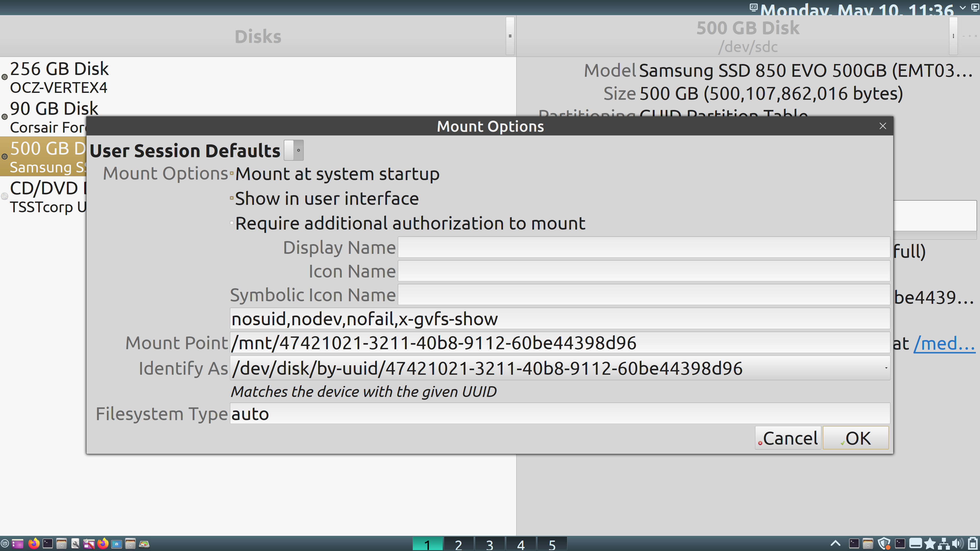Open the removable drives tray icon

[916, 543]
